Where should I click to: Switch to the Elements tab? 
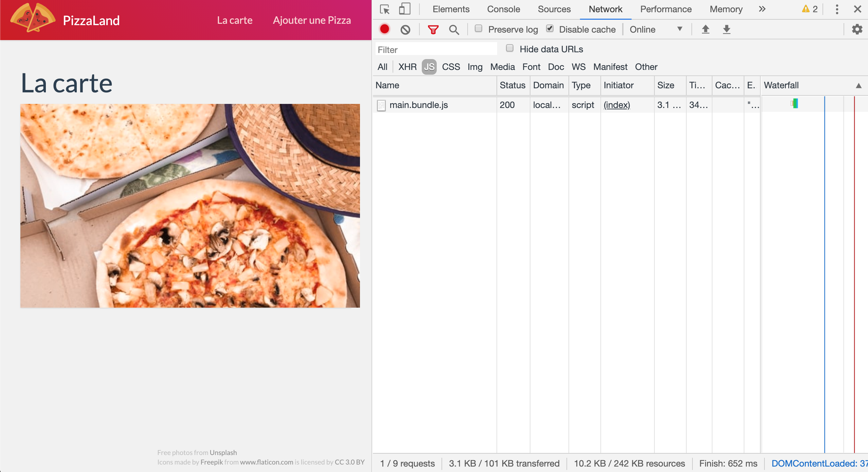pyautogui.click(x=451, y=9)
